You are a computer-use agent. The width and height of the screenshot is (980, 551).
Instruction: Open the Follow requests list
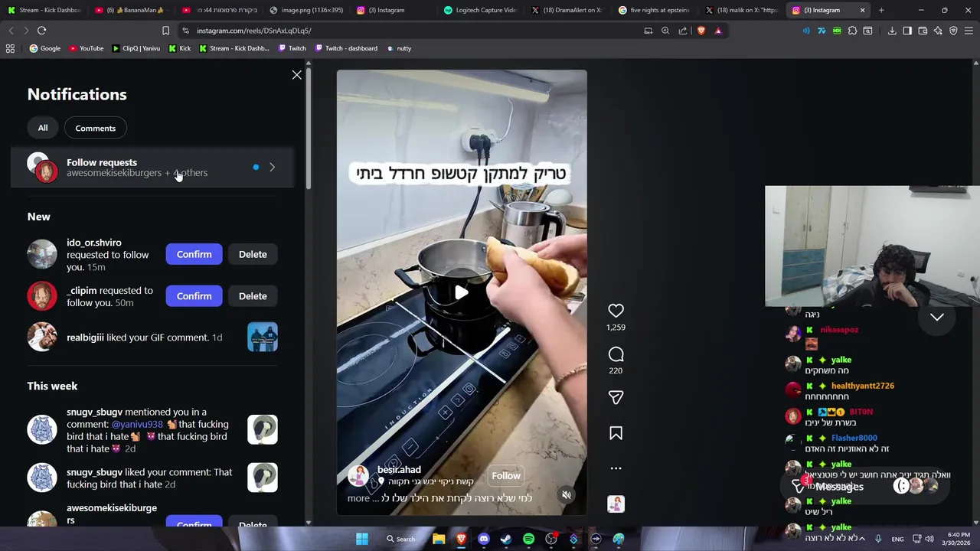(x=152, y=167)
